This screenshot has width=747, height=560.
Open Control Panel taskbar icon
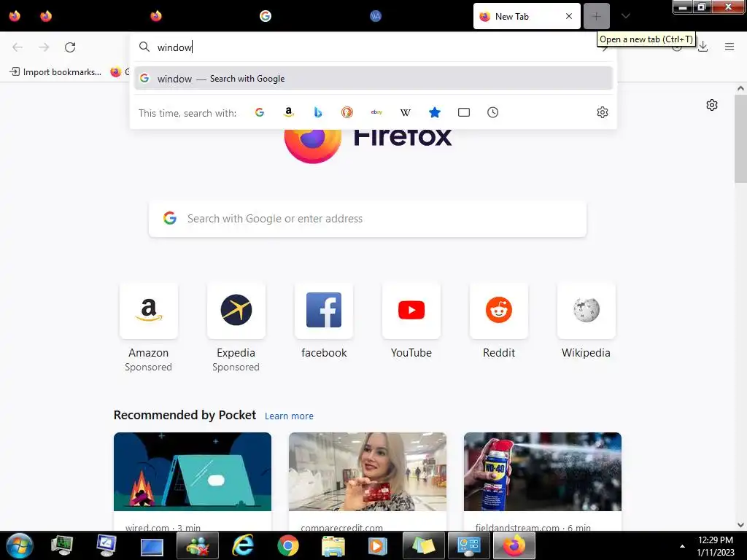(469, 545)
